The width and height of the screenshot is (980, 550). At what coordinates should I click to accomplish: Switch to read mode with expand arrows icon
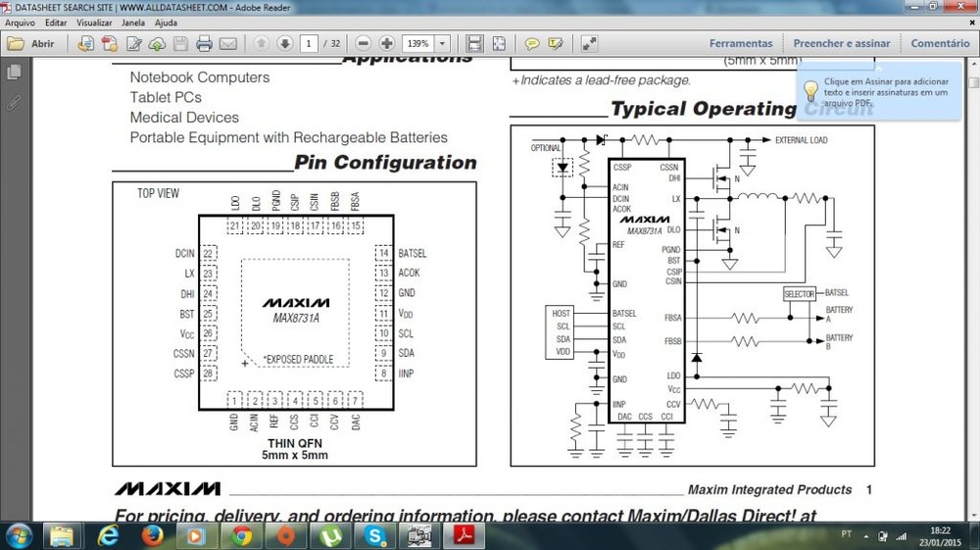[x=589, y=44]
